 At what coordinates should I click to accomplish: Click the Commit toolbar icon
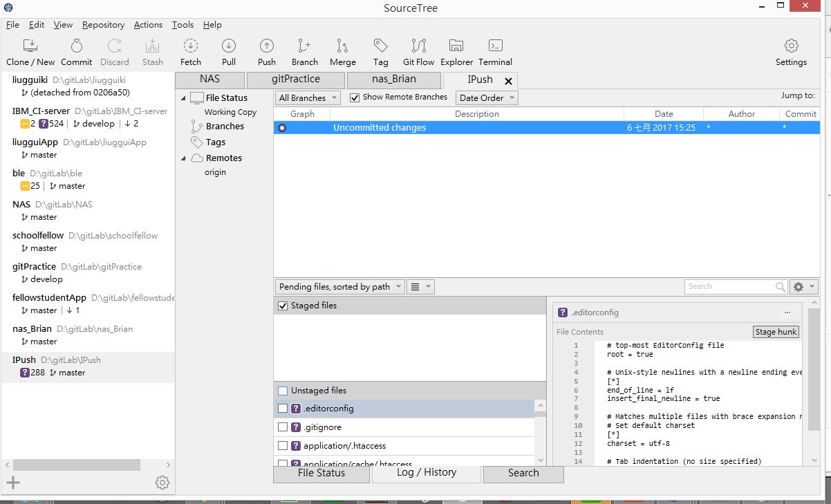[76, 46]
